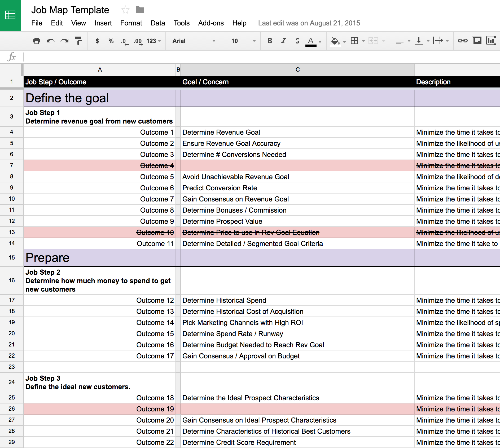Toggle italic formatting

(284, 41)
